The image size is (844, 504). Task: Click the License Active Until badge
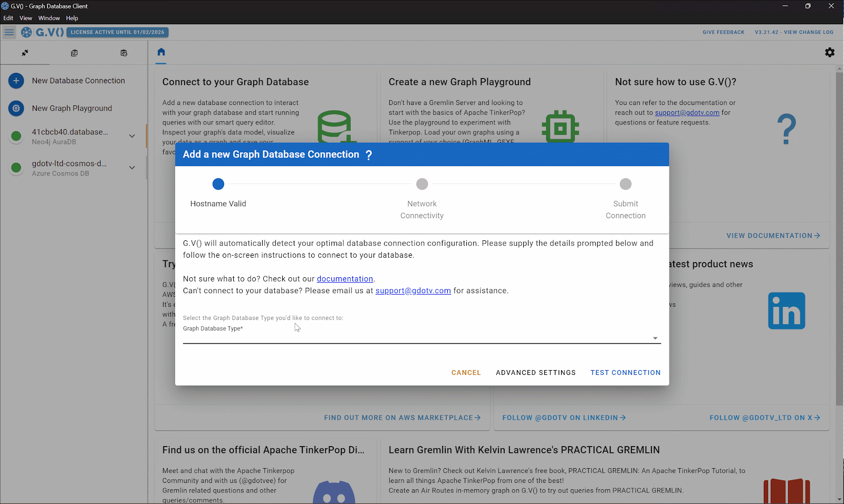pyautogui.click(x=118, y=32)
